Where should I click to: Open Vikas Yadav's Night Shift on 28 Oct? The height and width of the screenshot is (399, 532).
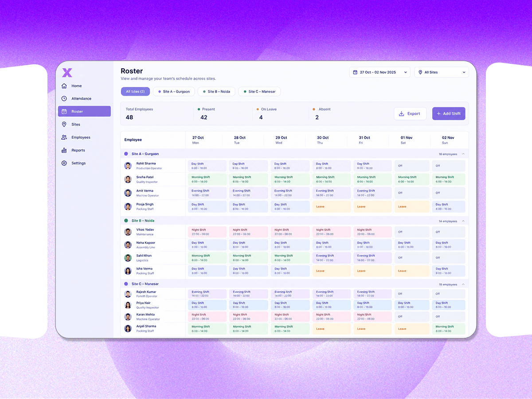[249, 232]
